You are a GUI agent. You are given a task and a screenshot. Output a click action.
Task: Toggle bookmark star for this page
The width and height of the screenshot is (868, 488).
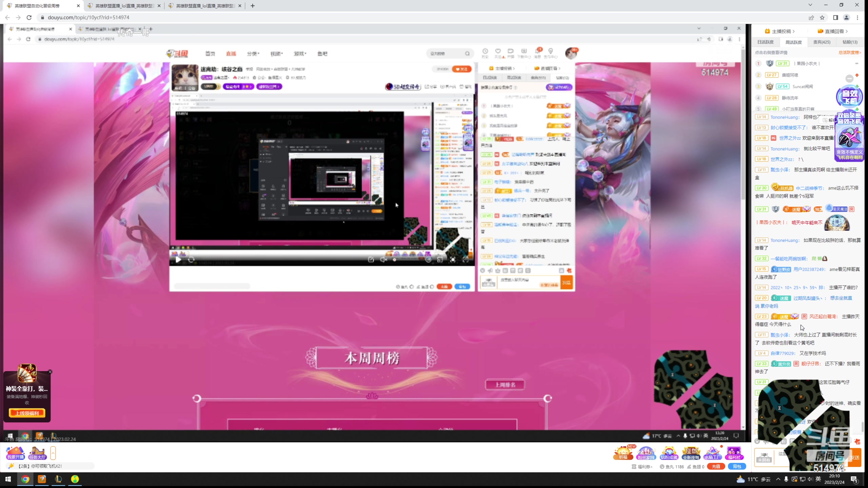pyautogui.click(x=822, y=18)
